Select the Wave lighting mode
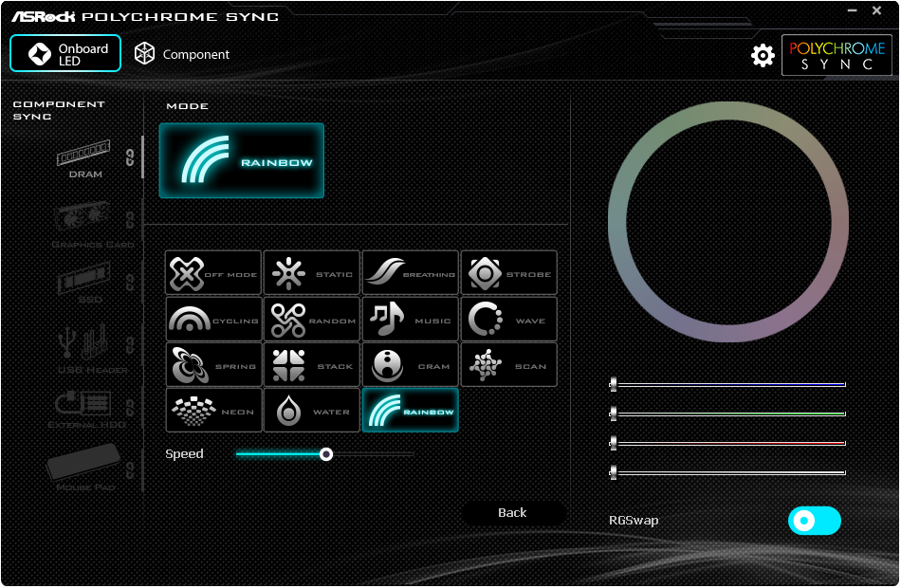The width and height of the screenshot is (901, 588). tap(509, 319)
